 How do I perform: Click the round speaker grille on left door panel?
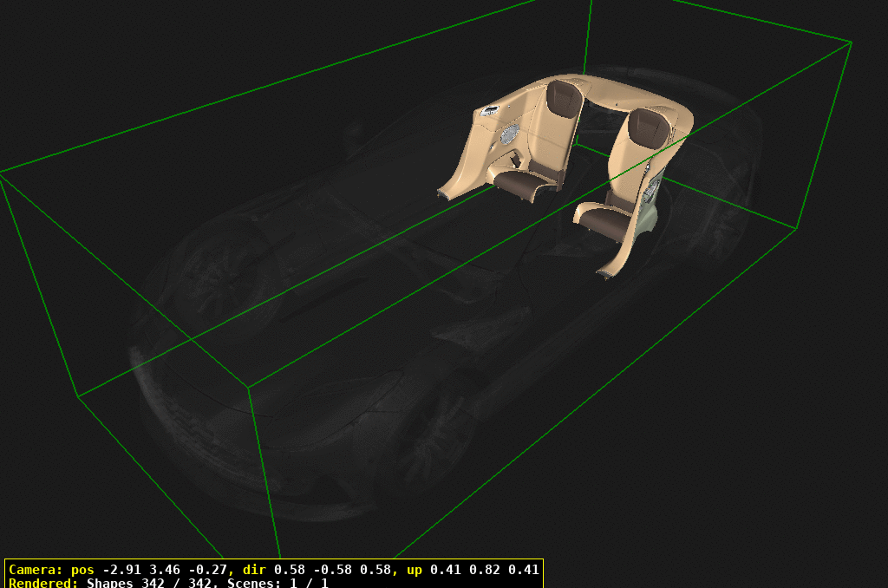coord(509,133)
